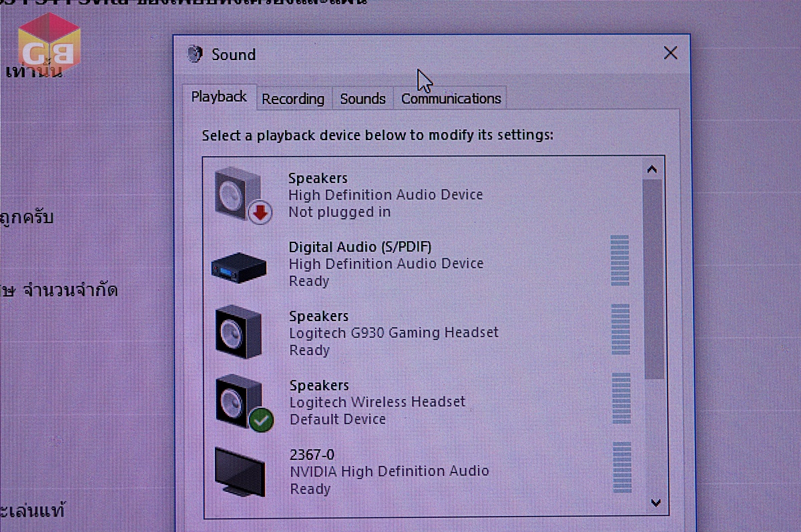Close the Sound dialog window
801x532 pixels.
(670, 53)
